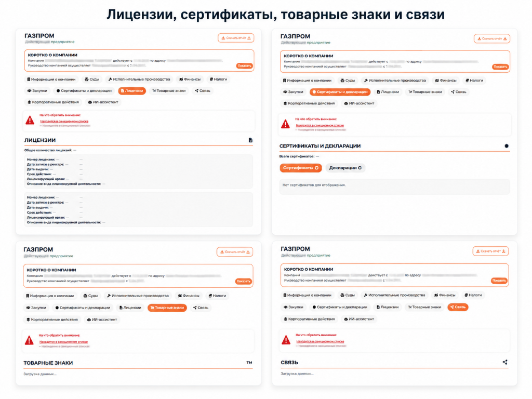The width and height of the screenshot is (532, 399).
Task: Open Лицензии tab in СЕРТИФИКАТЫ И ДЕКЛАРАЦИИ card
Action: 388,92
